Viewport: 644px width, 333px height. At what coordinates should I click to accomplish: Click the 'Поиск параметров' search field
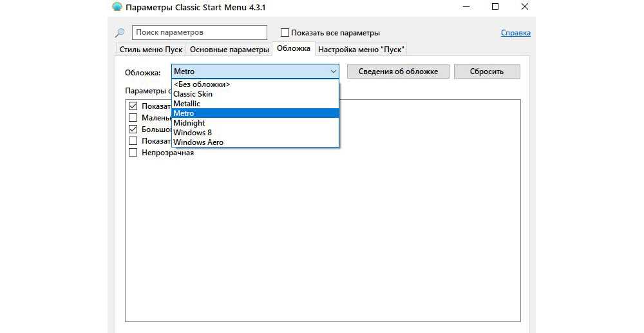(x=199, y=32)
